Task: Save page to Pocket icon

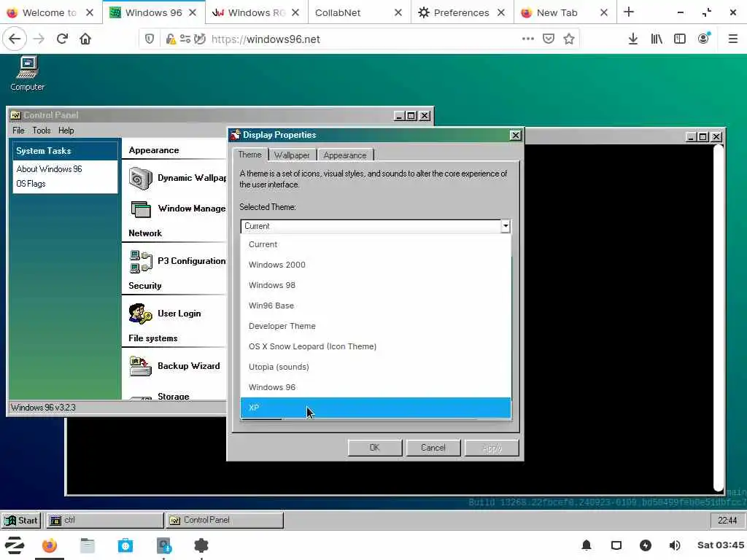Action: [549, 39]
